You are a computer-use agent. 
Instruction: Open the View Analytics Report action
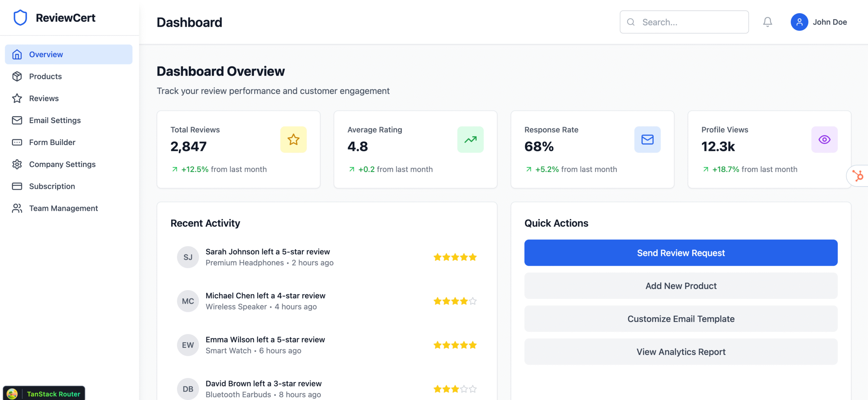(x=681, y=352)
